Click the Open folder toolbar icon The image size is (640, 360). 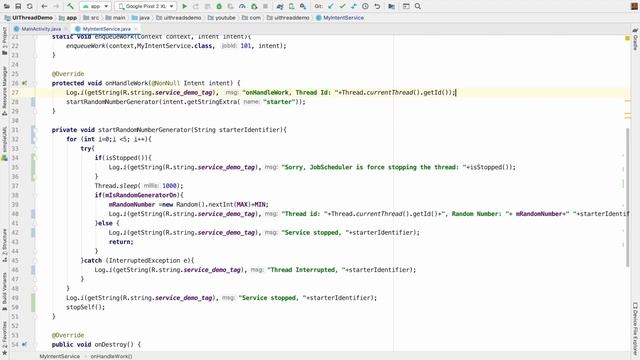[7, 7]
